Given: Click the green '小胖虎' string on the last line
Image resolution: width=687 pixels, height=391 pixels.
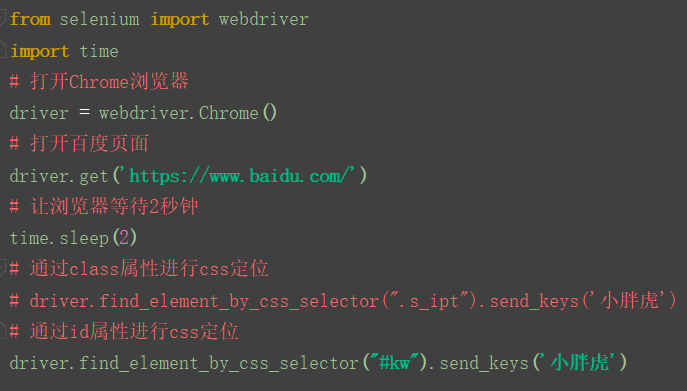Looking at the screenshot, I should tap(580, 363).
